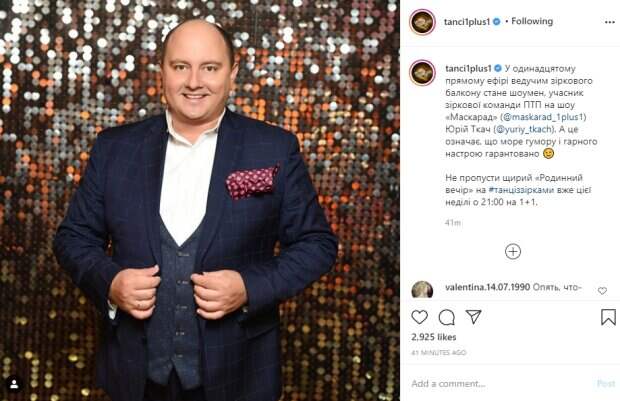Like the post with the heart icon
620x401 pixels.
point(420,317)
